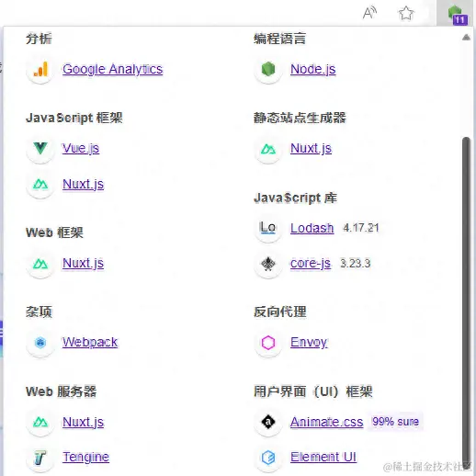Viewport: 476px width, 476px height.
Task: Click Nuxt.js icon under 静态站点生成器
Action: [268, 149]
